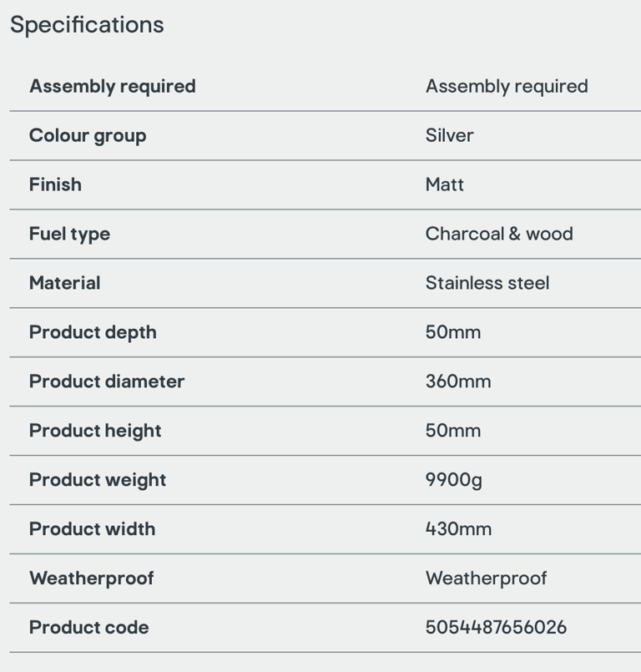Click the Assembly required value text

coord(507,87)
